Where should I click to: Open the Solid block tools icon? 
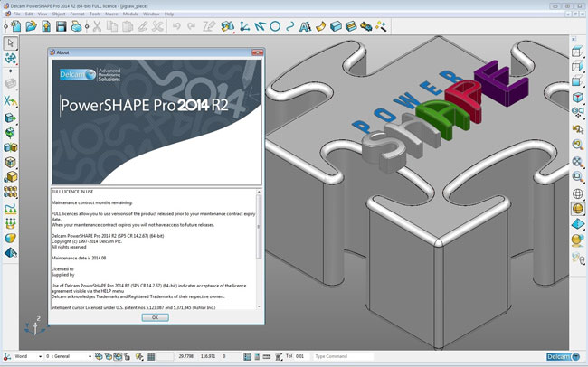(336, 26)
